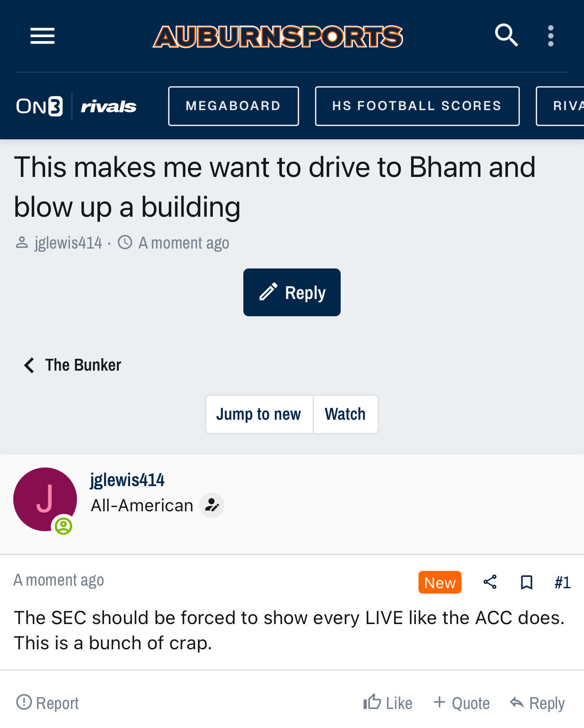Share this post via share icon
584x728 pixels.
click(490, 582)
